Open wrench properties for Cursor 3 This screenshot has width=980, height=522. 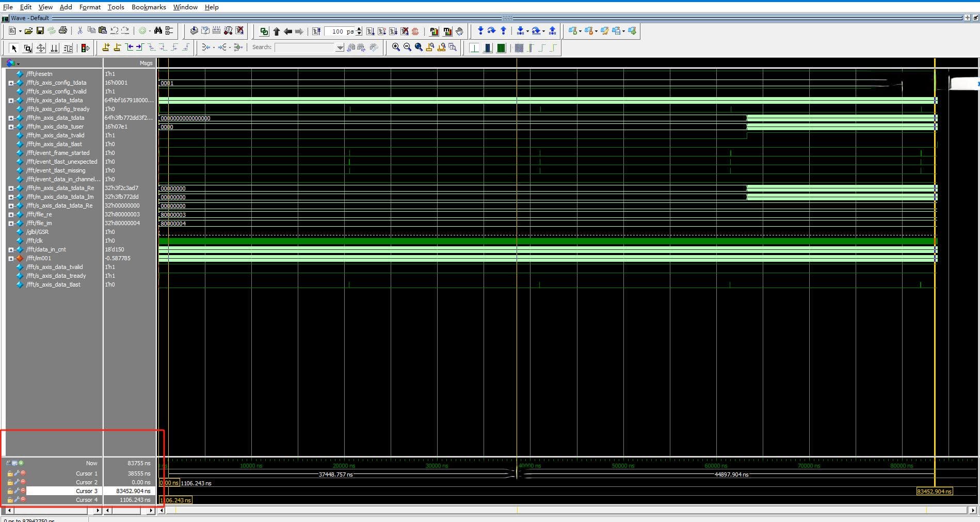[17, 491]
